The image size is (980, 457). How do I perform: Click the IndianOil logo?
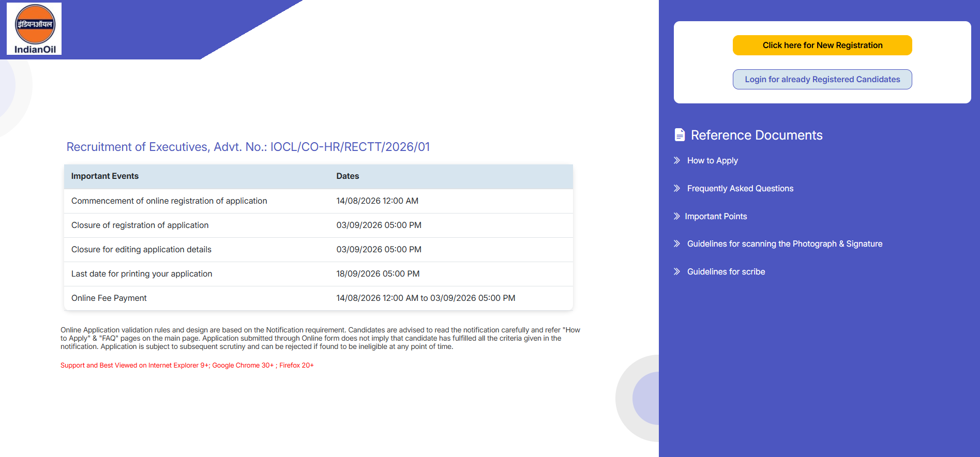pos(34,29)
